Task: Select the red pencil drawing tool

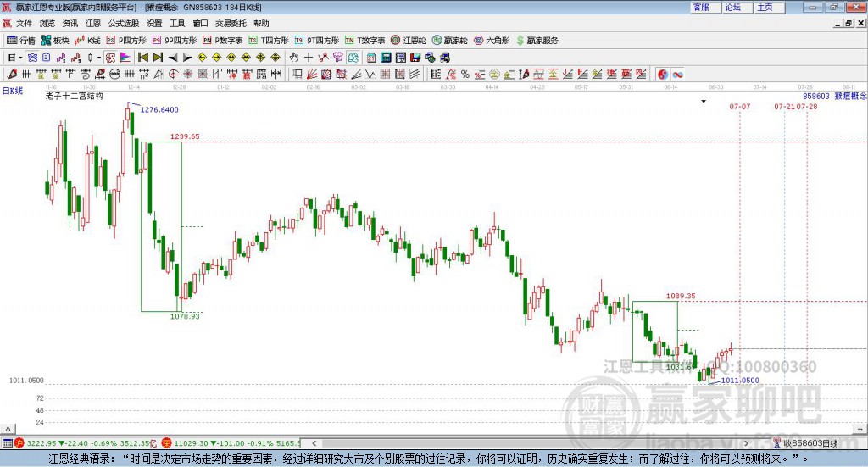Action: [x=12, y=74]
